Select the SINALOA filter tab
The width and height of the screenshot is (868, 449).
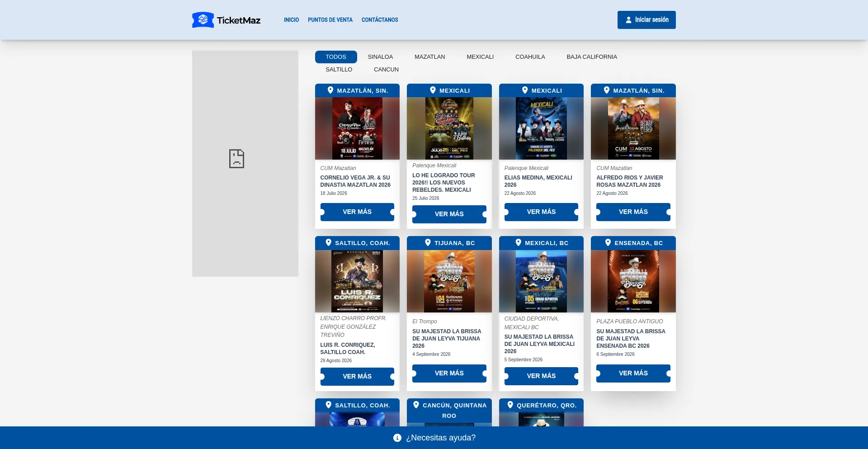(380, 57)
